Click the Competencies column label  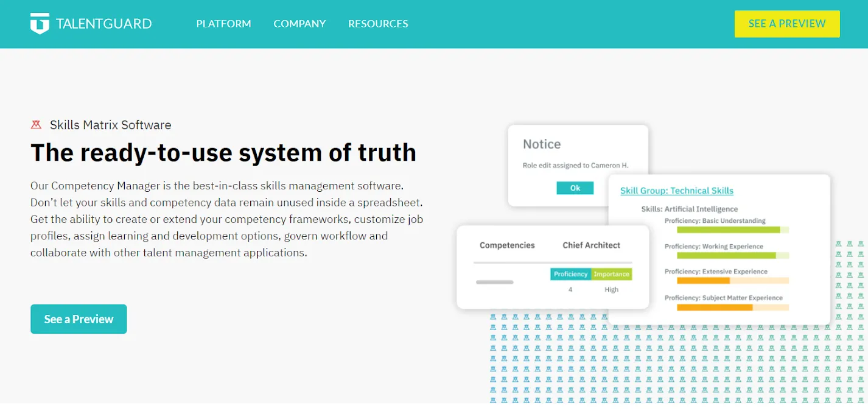507,245
